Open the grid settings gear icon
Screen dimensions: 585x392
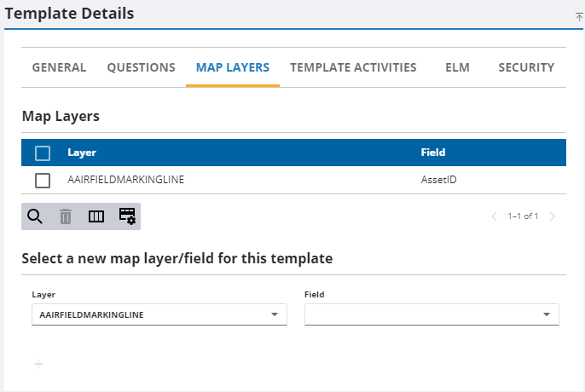tap(127, 216)
